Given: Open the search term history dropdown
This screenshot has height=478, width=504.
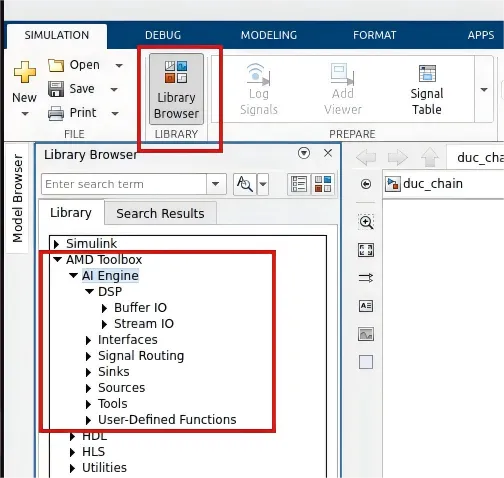Looking at the screenshot, I should pos(216,184).
